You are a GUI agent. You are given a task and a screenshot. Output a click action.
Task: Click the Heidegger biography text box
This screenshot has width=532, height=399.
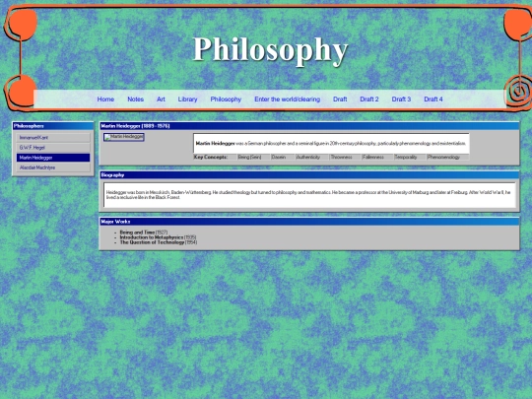(x=309, y=195)
